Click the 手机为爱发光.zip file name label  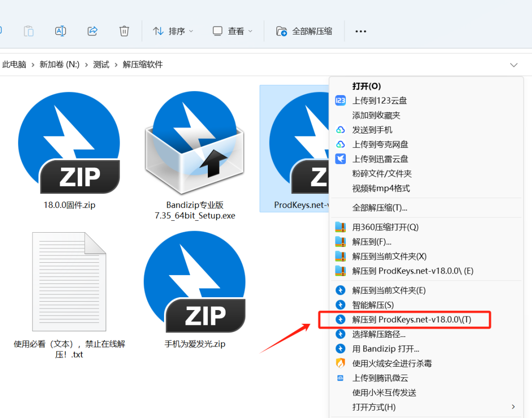pyautogui.click(x=195, y=344)
